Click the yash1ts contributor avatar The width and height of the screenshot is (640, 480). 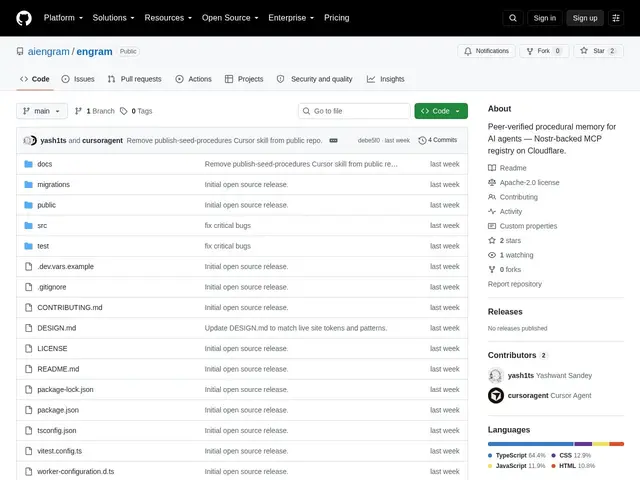[x=496, y=375]
